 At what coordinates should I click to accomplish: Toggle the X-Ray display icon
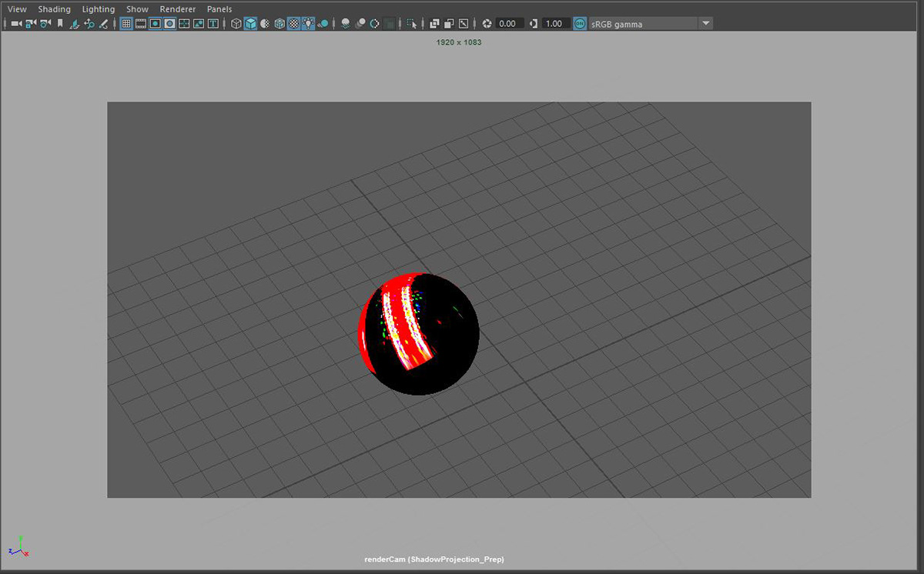pyautogui.click(x=434, y=24)
